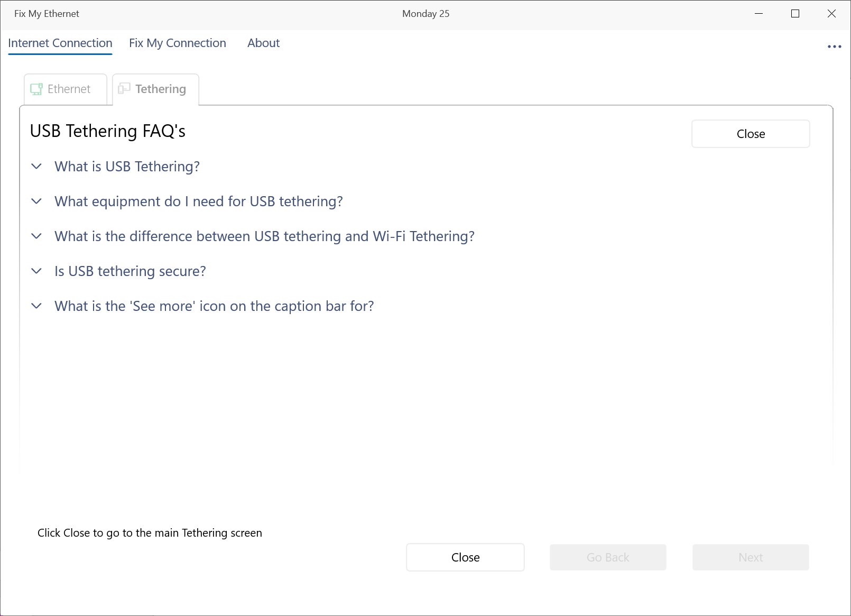Open 'Is USB tethering secure?' question text
Screen dimensions: 851x616
pos(130,271)
